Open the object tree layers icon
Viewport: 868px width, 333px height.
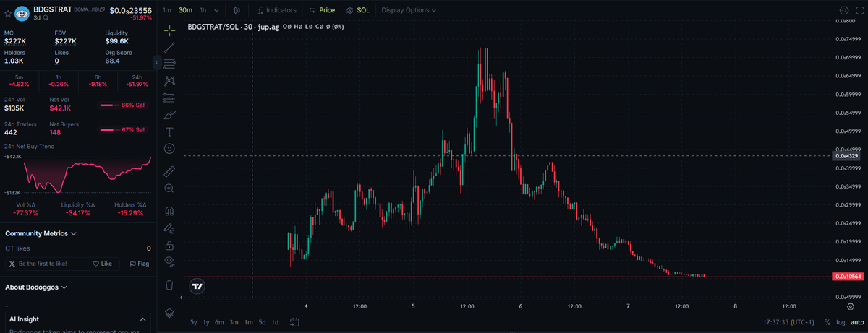[169, 313]
